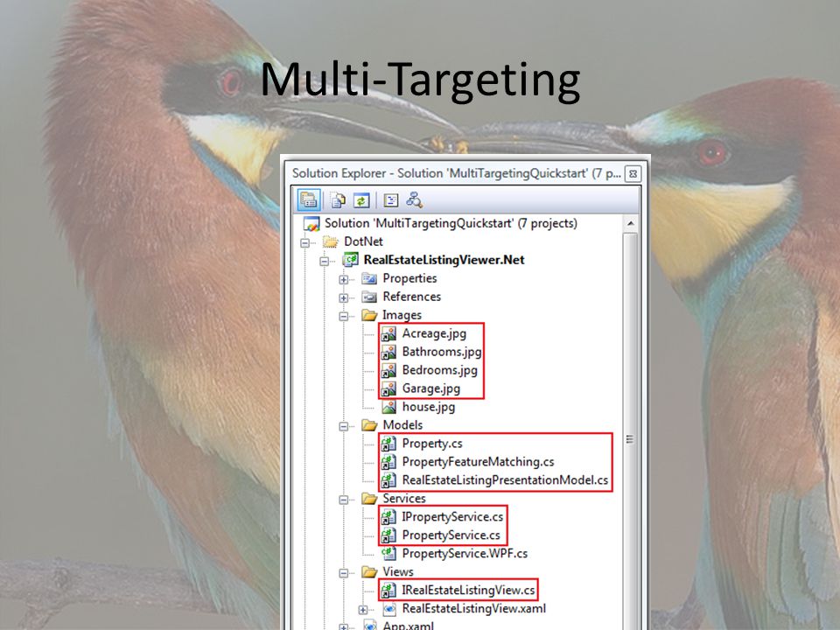Select RealEstateListingPresentationModel.cs in Models
Image resolution: width=840 pixels, height=630 pixels.
pos(505,480)
